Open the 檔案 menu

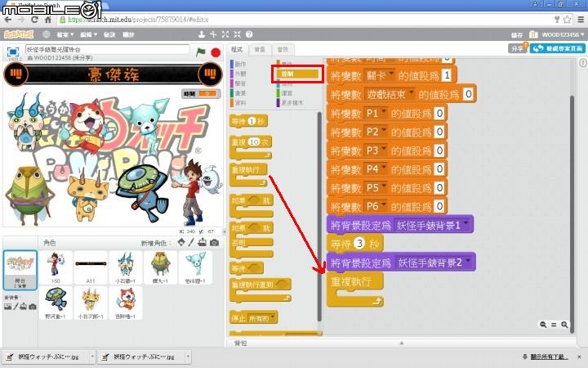coord(65,35)
